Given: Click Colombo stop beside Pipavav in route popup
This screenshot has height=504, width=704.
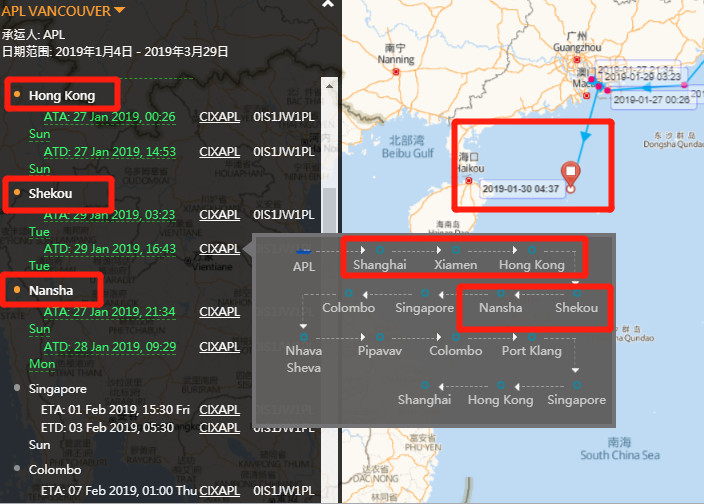Looking at the screenshot, I should coord(456,337).
